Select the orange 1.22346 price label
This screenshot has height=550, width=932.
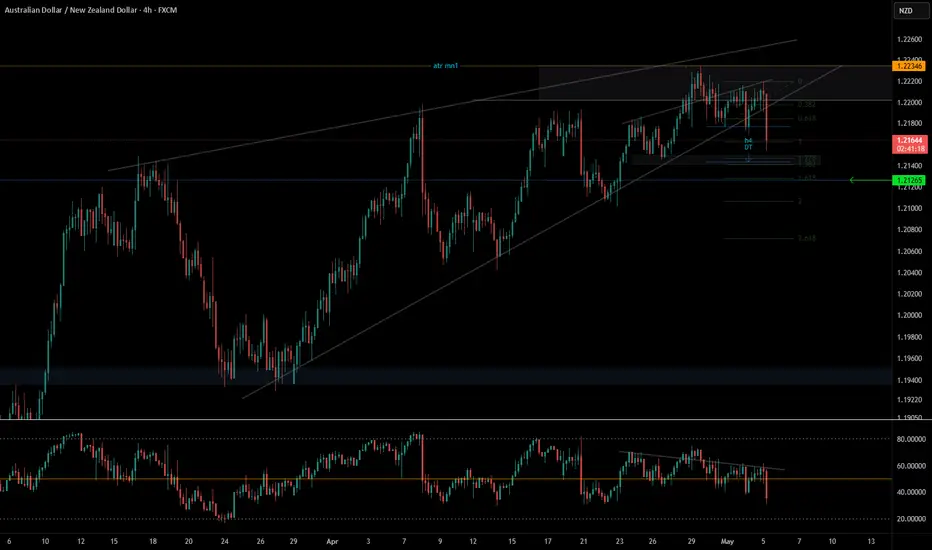[x=909, y=66]
